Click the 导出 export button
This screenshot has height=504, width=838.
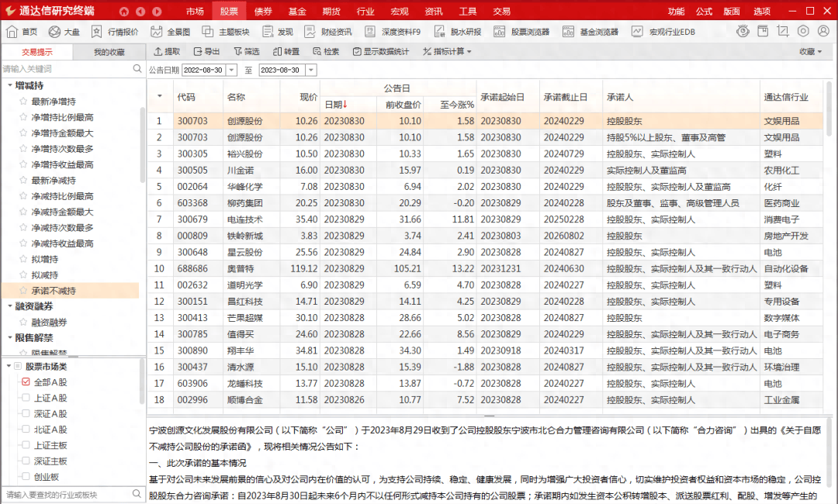point(205,52)
